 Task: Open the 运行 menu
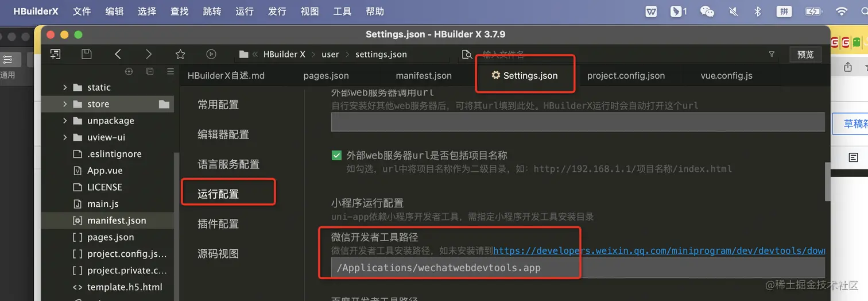245,11
